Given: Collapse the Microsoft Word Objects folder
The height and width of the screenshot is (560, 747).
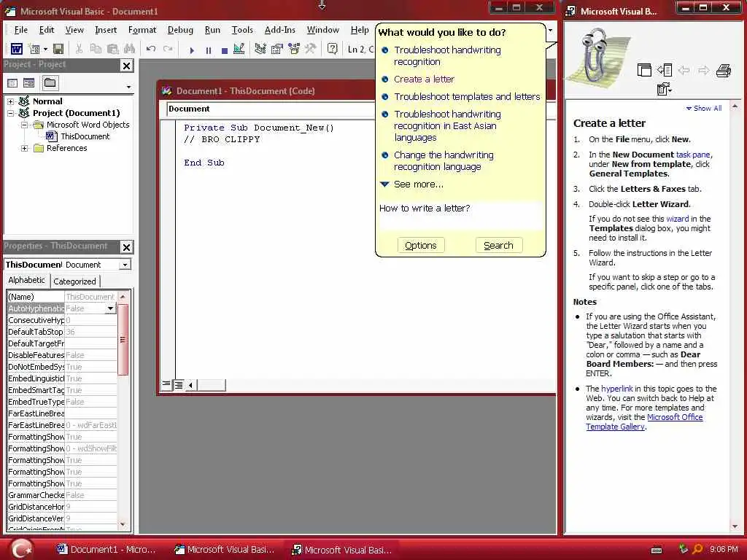Looking at the screenshot, I should 24,125.
